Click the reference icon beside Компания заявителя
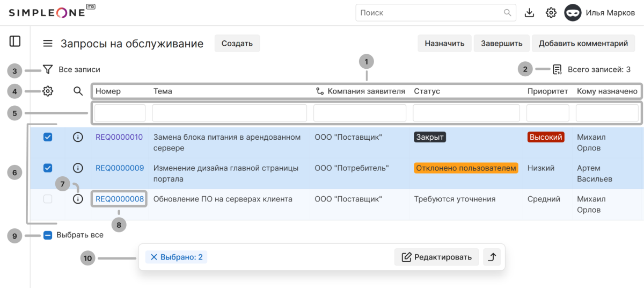Image resolution: width=644 pixels, height=288 pixels. click(x=320, y=91)
